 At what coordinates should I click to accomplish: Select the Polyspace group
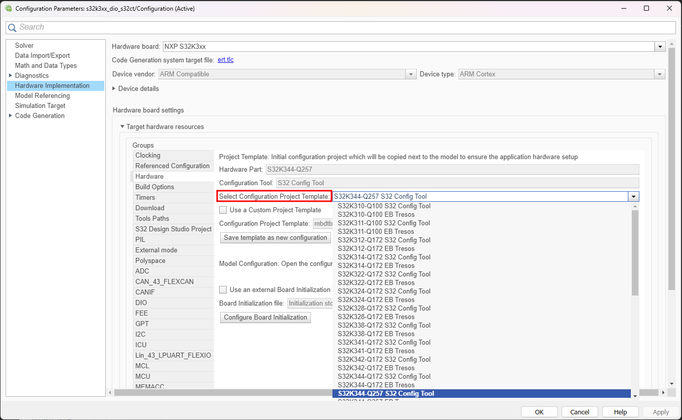(x=173, y=260)
